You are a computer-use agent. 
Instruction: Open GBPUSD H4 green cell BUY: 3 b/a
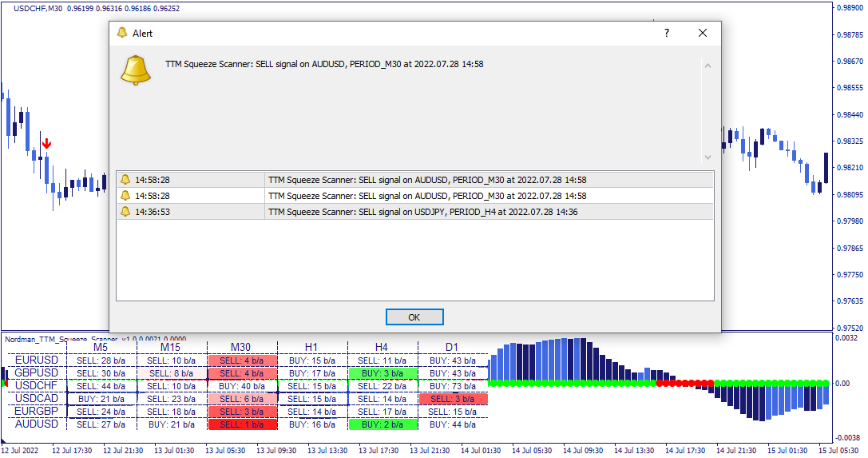pos(383,373)
